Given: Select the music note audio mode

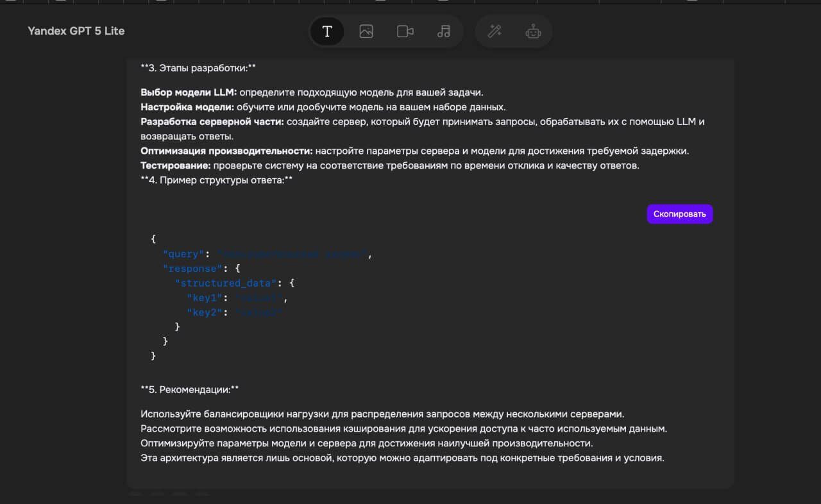Looking at the screenshot, I should click(x=444, y=31).
